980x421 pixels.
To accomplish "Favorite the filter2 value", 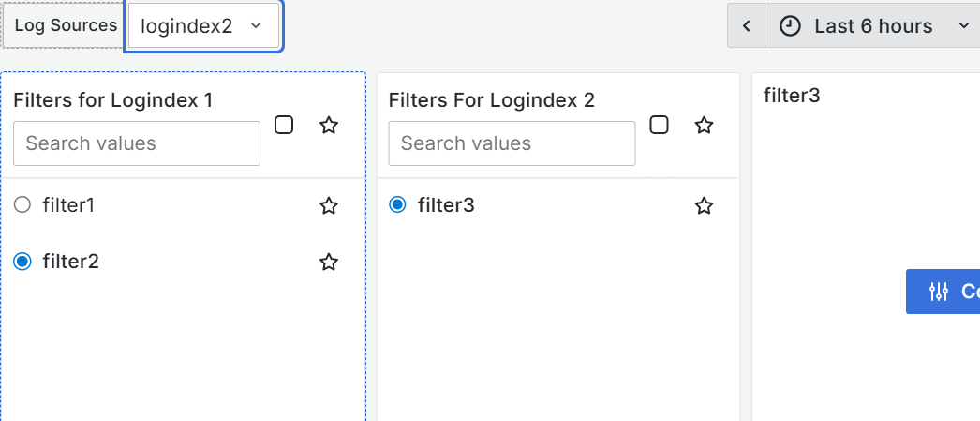I will [x=329, y=263].
